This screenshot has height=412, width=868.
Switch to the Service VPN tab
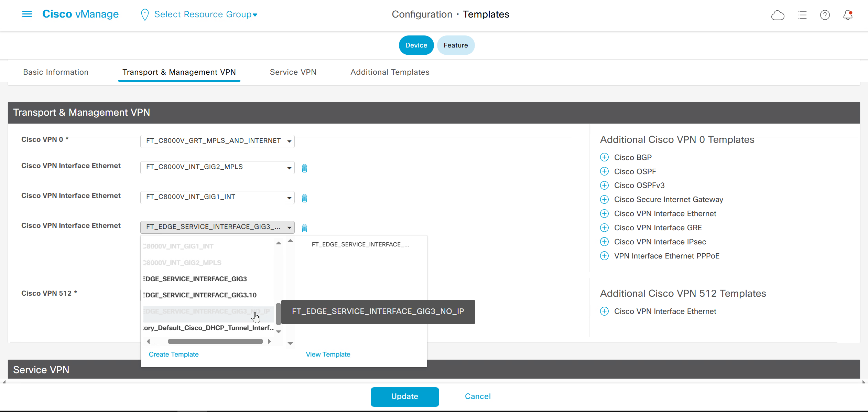(x=293, y=72)
